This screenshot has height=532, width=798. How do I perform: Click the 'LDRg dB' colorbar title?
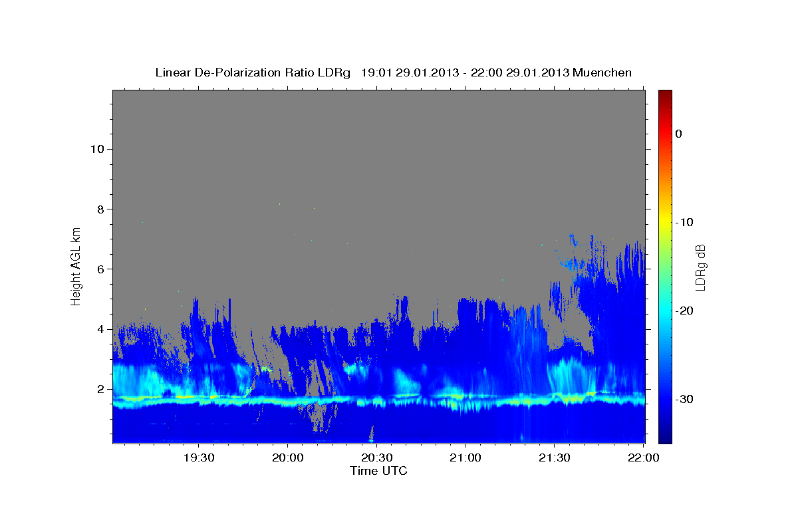point(700,267)
